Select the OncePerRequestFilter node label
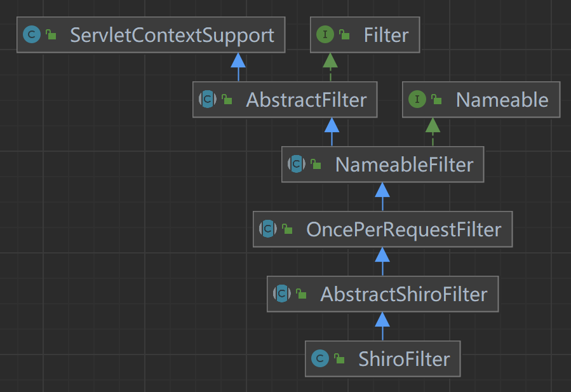The height and width of the screenshot is (392, 571). point(403,229)
